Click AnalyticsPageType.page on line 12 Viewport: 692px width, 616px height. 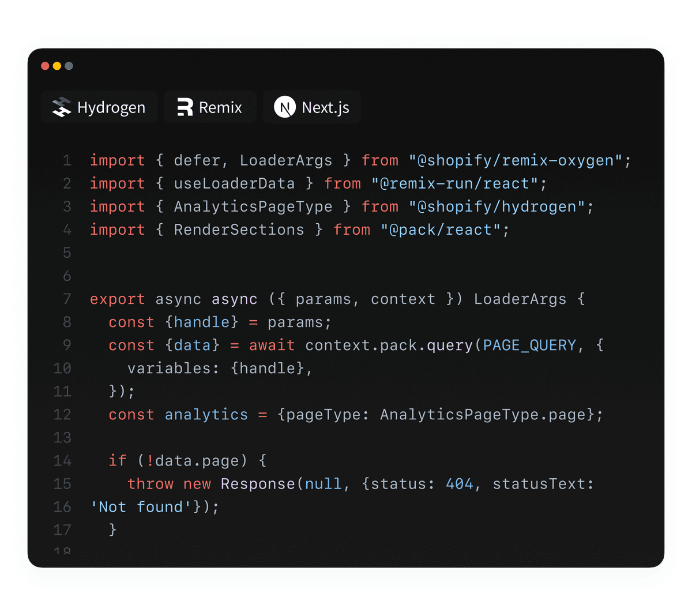click(x=483, y=415)
